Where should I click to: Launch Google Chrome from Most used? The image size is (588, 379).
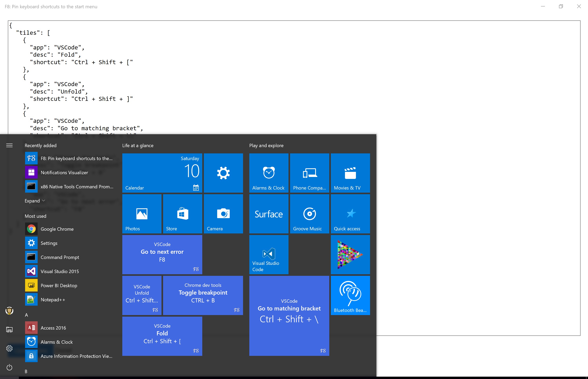(57, 229)
